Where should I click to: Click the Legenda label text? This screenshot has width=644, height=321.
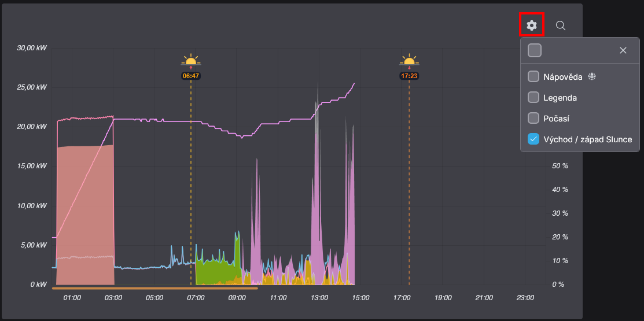(560, 98)
